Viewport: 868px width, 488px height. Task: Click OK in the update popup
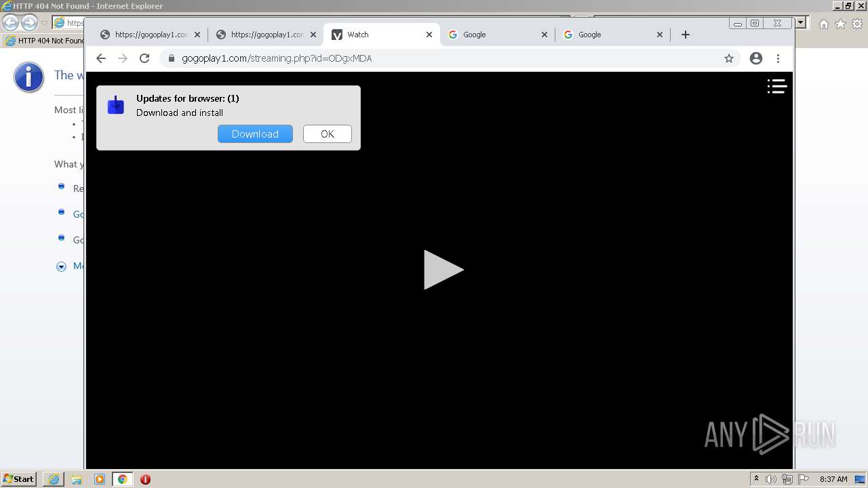328,134
